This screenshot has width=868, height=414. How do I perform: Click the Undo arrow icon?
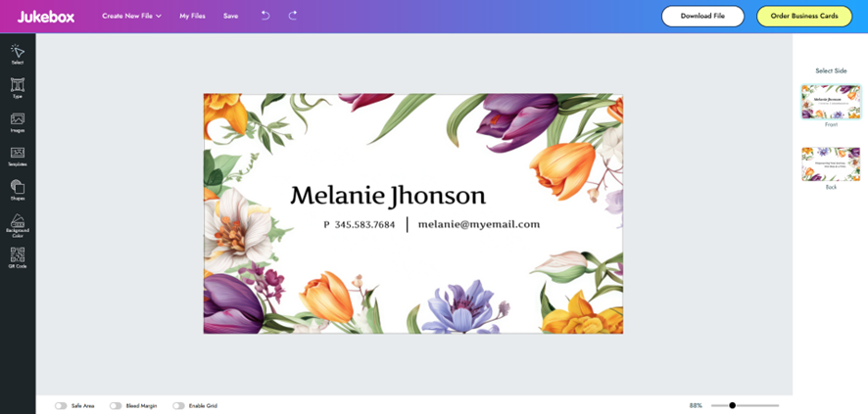pos(265,16)
